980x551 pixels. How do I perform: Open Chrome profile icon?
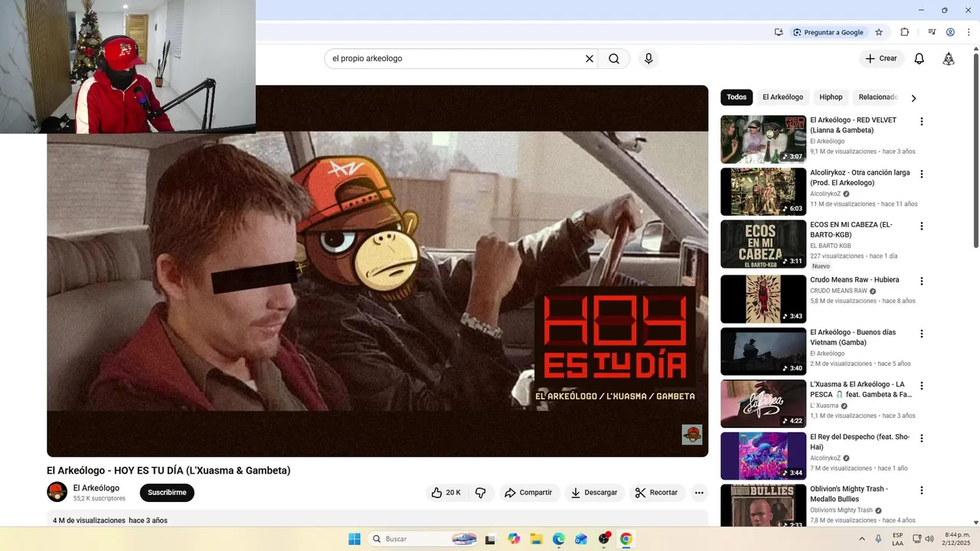pyautogui.click(x=950, y=32)
